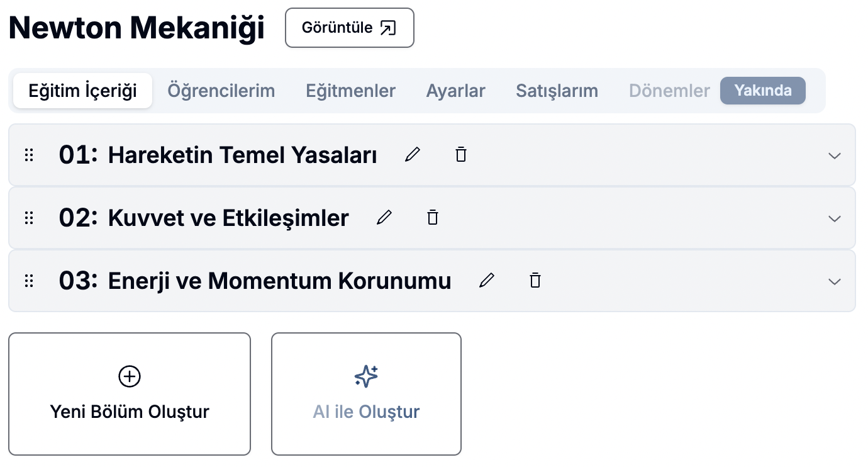Open the Eğitmenler tab
Screen dimensions: 868x467
pyautogui.click(x=351, y=91)
